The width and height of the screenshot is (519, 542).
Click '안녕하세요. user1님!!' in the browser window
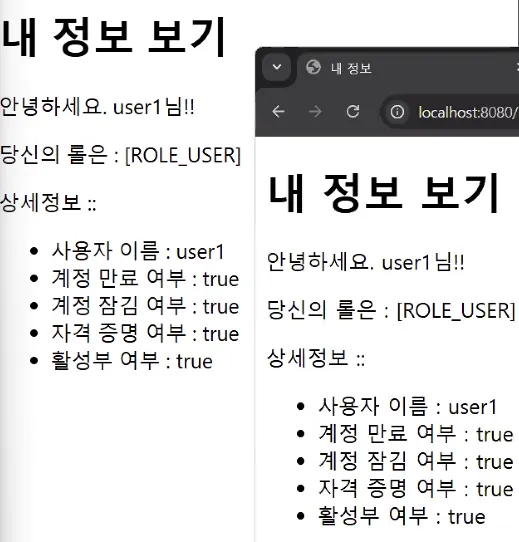[x=366, y=262]
